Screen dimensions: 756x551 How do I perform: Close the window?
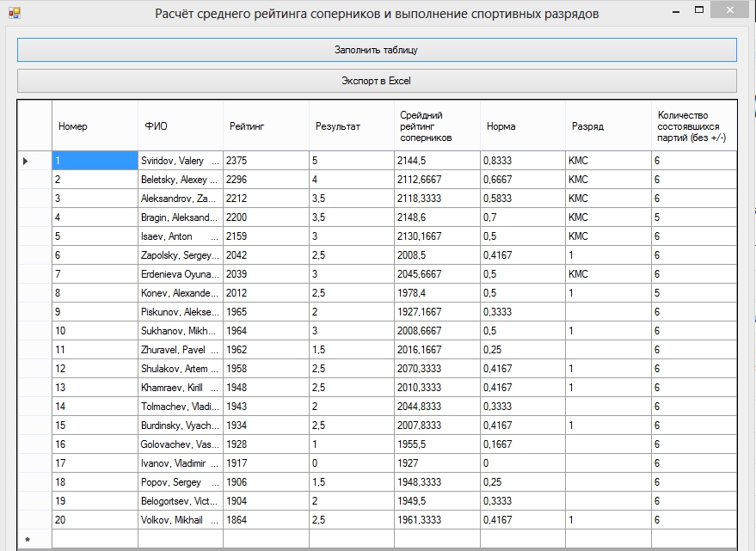(x=730, y=9)
